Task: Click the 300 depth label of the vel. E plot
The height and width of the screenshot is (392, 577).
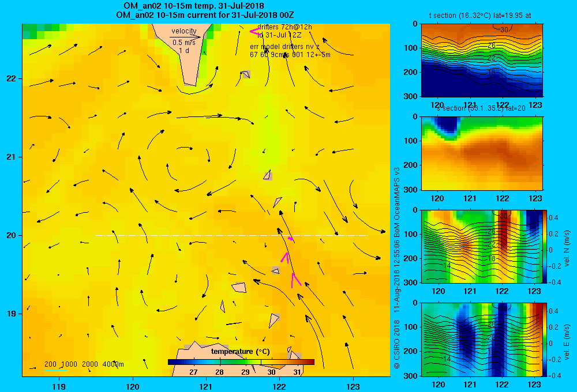Action: [x=411, y=375]
